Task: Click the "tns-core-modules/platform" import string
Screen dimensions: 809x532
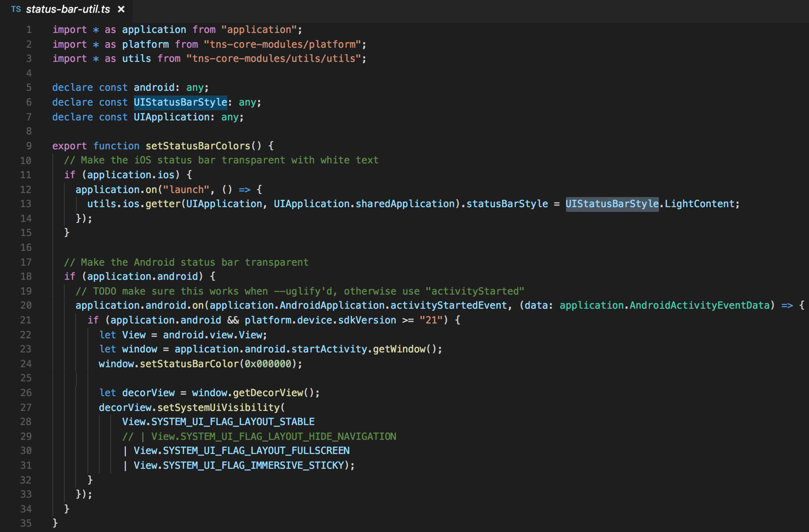Action: click(x=282, y=44)
